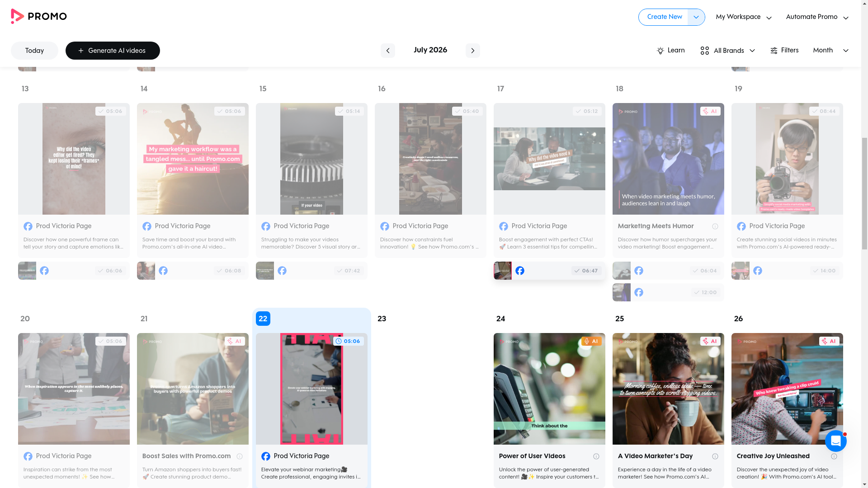
Task: Open the All Brands dropdown
Action: pos(727,51)
